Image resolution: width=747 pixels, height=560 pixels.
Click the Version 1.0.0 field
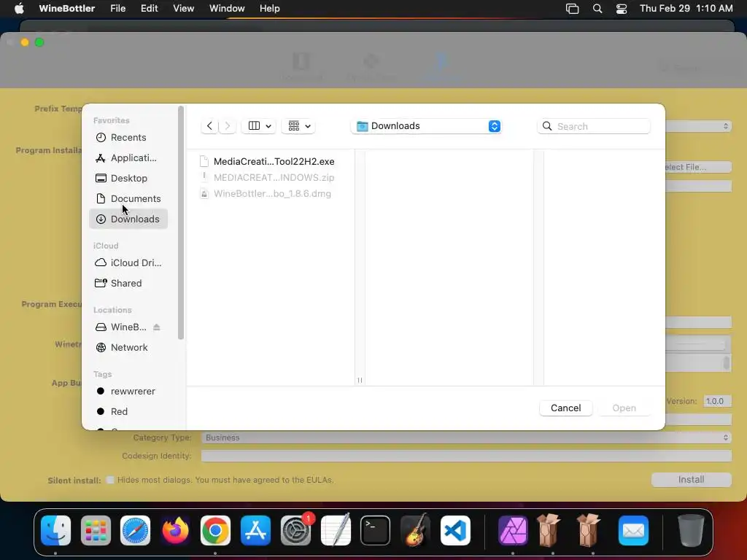click(717, 402)
